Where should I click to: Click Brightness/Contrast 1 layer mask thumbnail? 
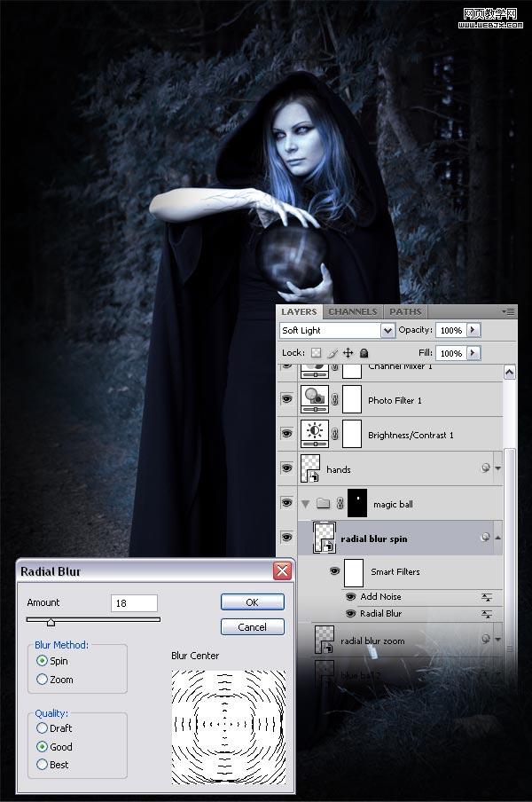(352, 434)
